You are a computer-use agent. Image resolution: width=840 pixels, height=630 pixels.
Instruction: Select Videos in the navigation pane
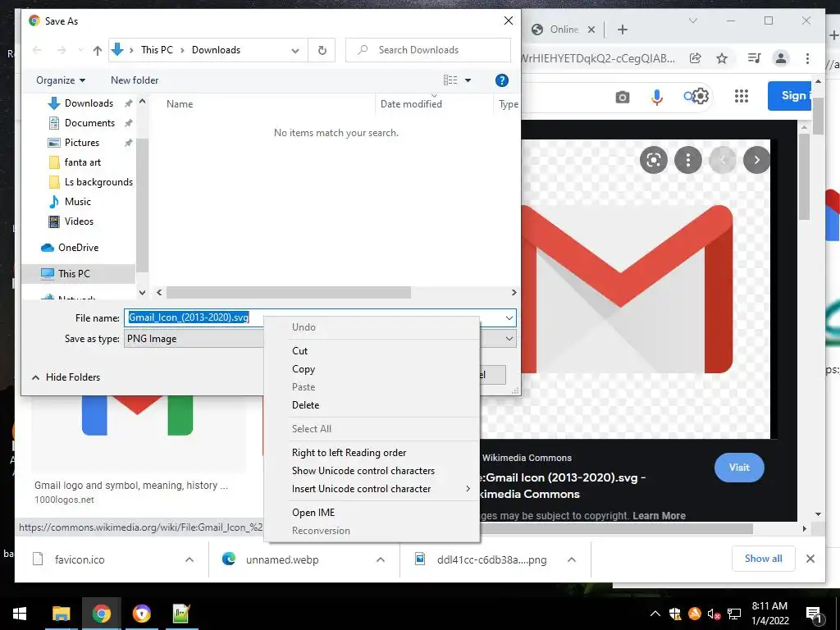tap(79, 221)
